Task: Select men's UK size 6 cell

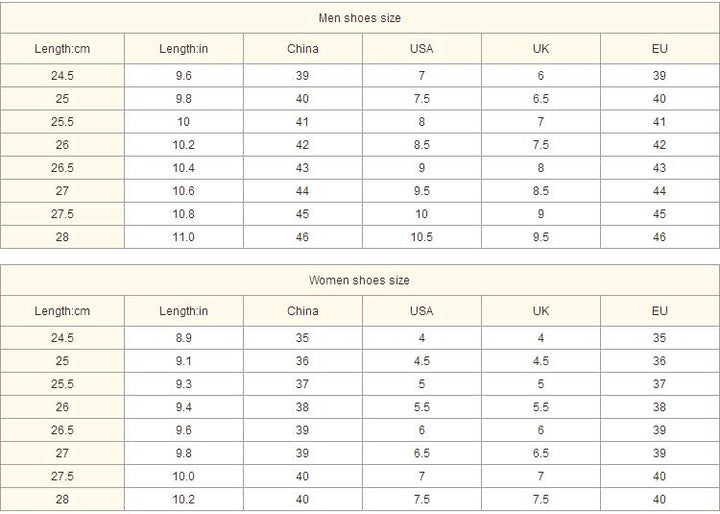Action: [541, 76]
